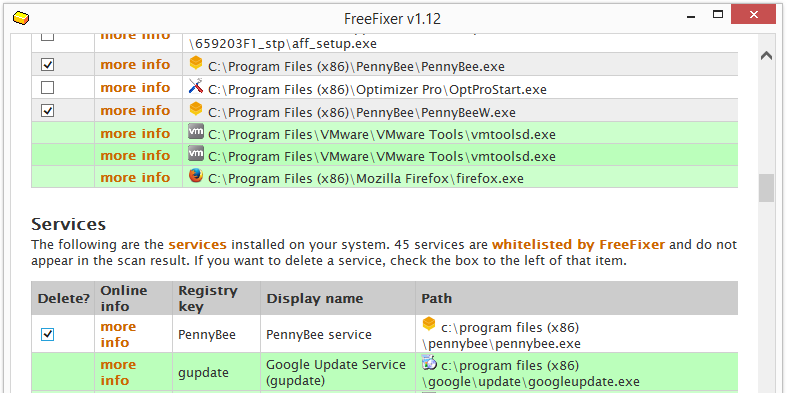The width and height of the screenshot is (788, 393).
Task: Open the 'whitelisted by FreeFixer' link
Action: click(x=578, y=245)
